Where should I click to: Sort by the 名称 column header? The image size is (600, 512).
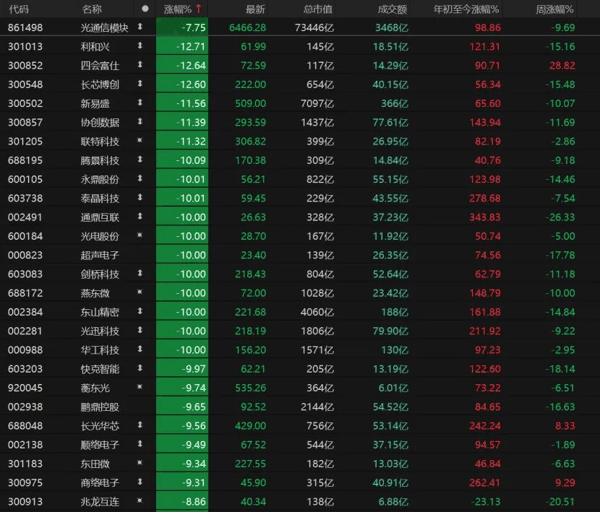pyautogui.click(x=92, y=9)
